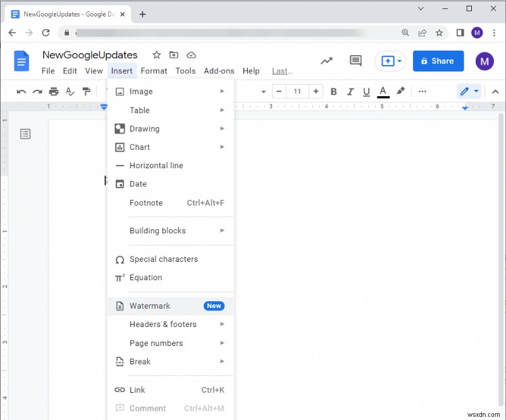Toggle italic formatting
Viewport: 506px width, 420px height.
(x=350, y=91)
